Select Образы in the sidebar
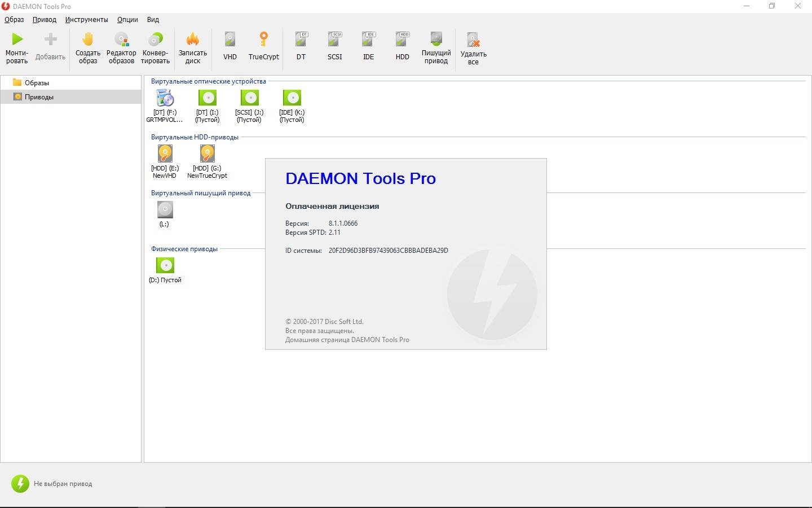Viewport: 812px width, 508px height. tap(70, 83)
